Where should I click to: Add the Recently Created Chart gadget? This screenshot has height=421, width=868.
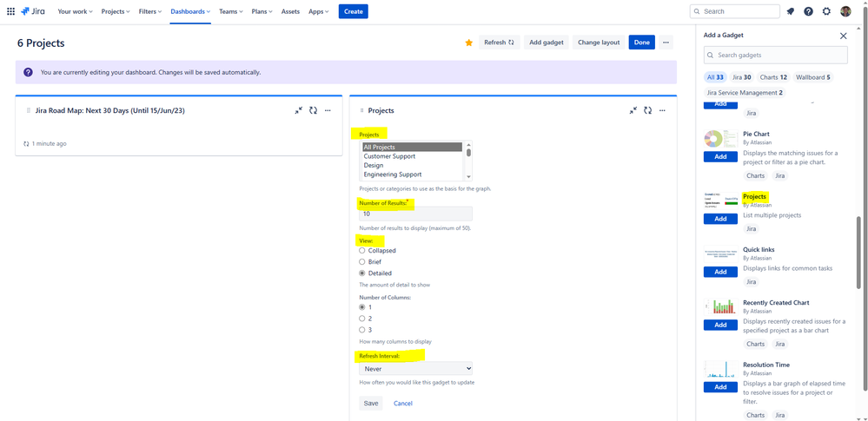(721, 325)
